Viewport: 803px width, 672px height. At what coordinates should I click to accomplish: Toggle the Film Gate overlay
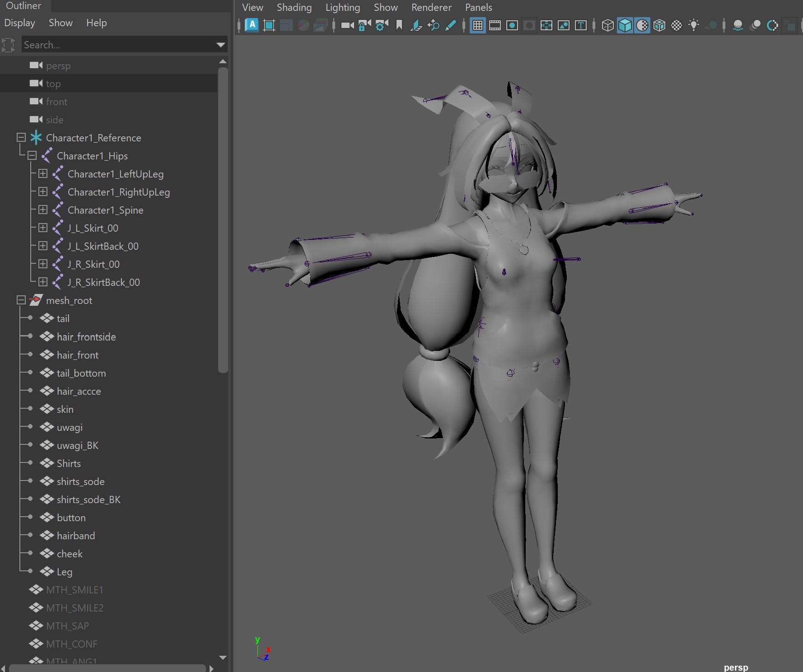click(x=495, y=25)
